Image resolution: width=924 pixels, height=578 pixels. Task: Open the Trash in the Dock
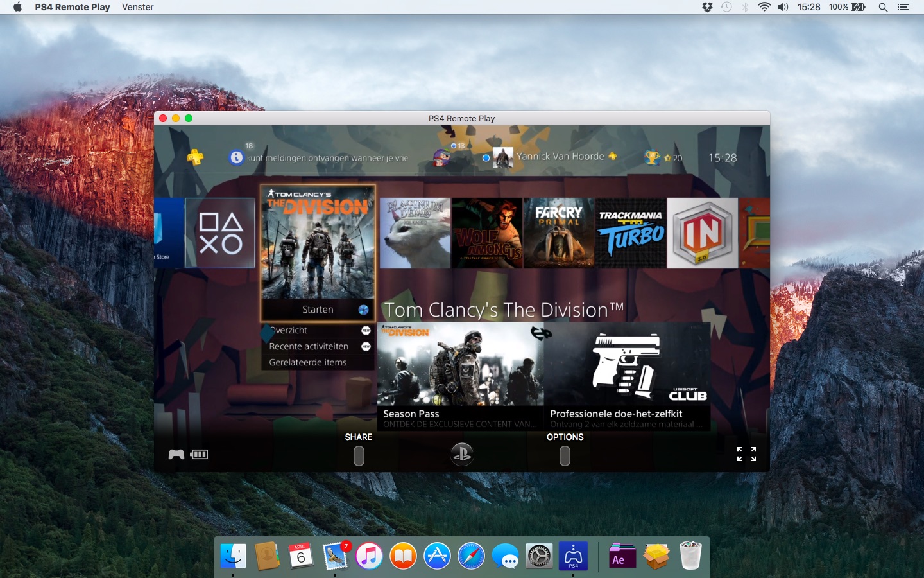click(690, 556)
